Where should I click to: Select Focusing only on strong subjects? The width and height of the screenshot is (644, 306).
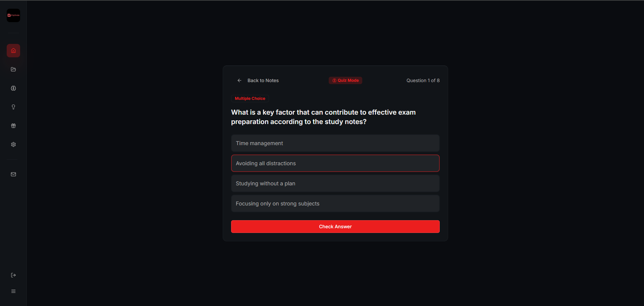click(335, 203)
